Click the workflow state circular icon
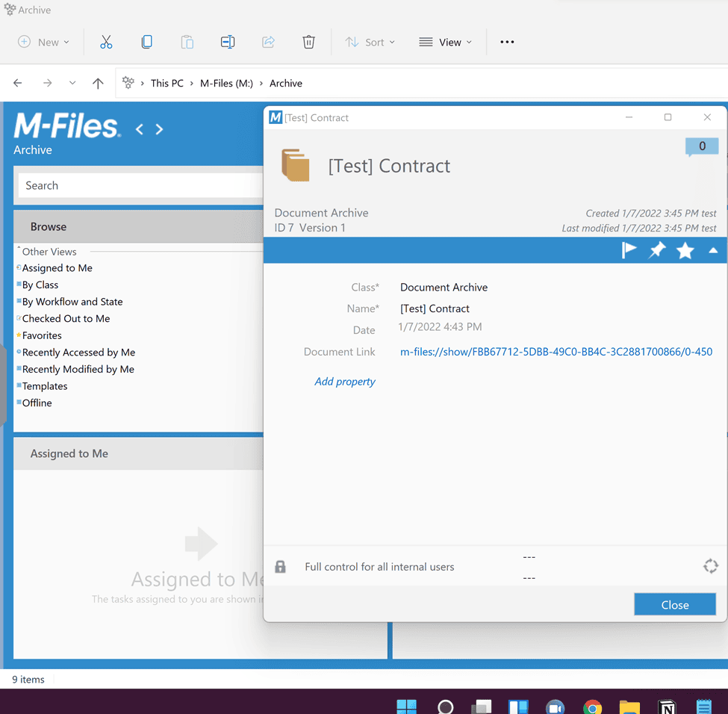The image size is (728, 714). [x=710, y=566]
